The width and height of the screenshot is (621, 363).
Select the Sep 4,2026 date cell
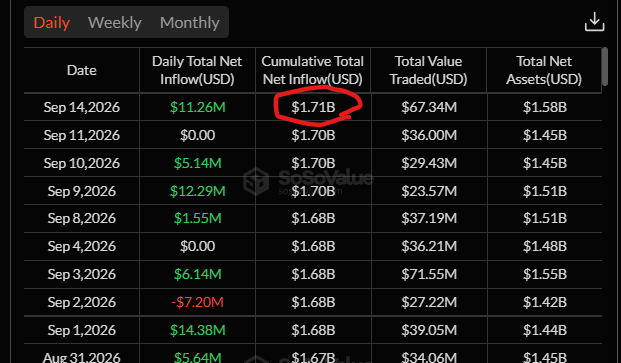point(82,246)
